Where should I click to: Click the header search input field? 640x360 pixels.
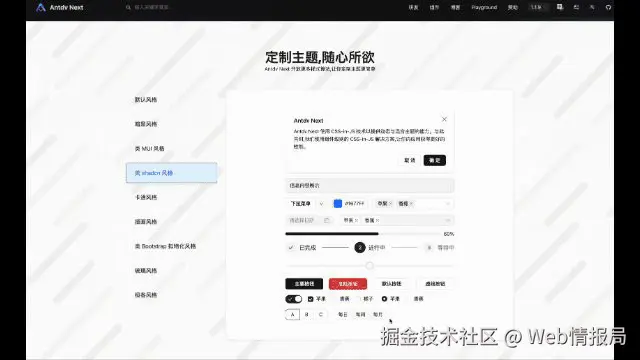(x=152, y=7)
